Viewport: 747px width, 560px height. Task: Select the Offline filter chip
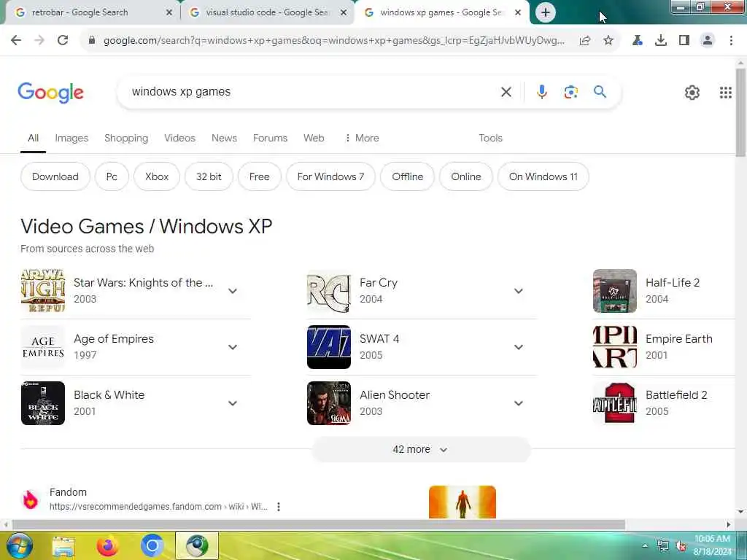coord(407,176)
